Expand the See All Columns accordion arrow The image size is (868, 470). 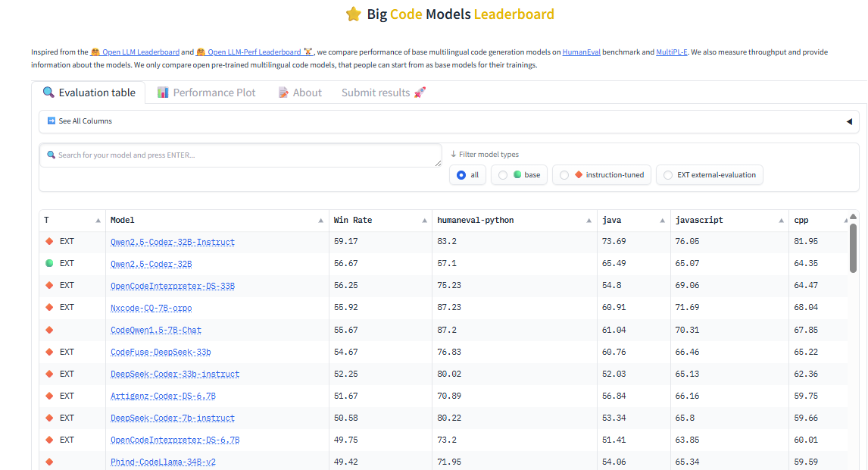(849, 121)
